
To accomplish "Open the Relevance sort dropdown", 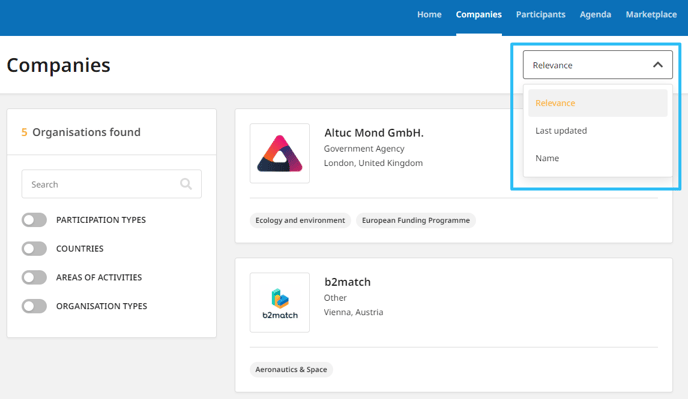I will 598,65.
